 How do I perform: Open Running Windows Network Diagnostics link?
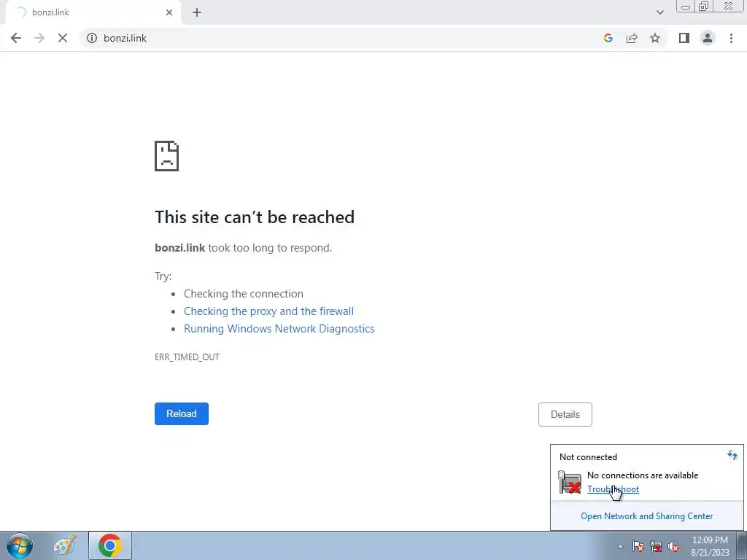[279, 329]
